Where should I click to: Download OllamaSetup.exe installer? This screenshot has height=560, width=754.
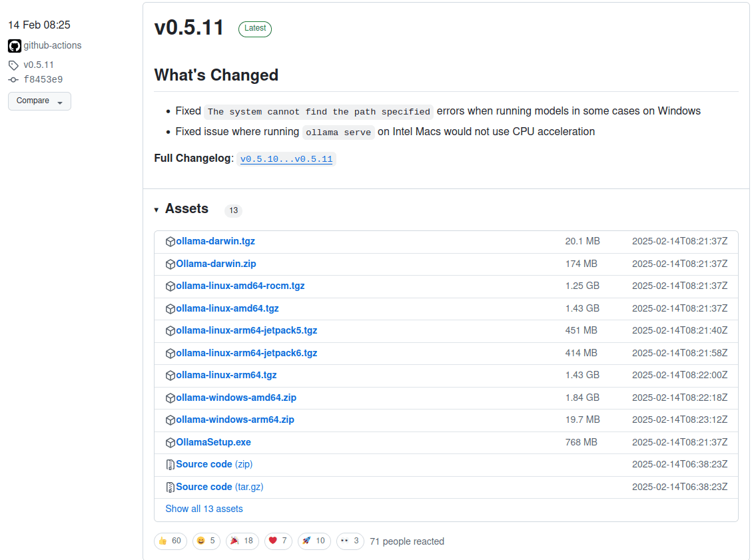214,442
